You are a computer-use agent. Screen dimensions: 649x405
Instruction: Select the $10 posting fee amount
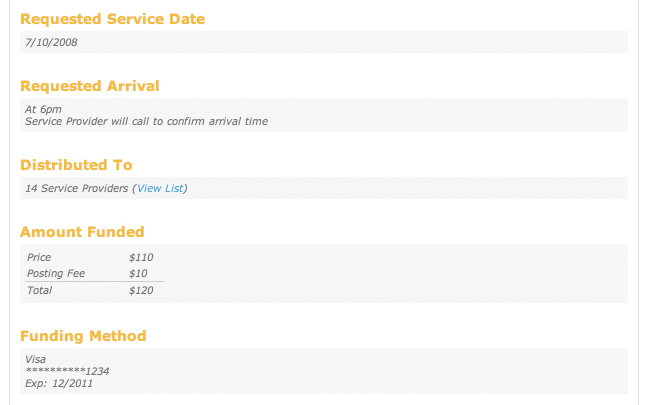click(x=138, y=273)
